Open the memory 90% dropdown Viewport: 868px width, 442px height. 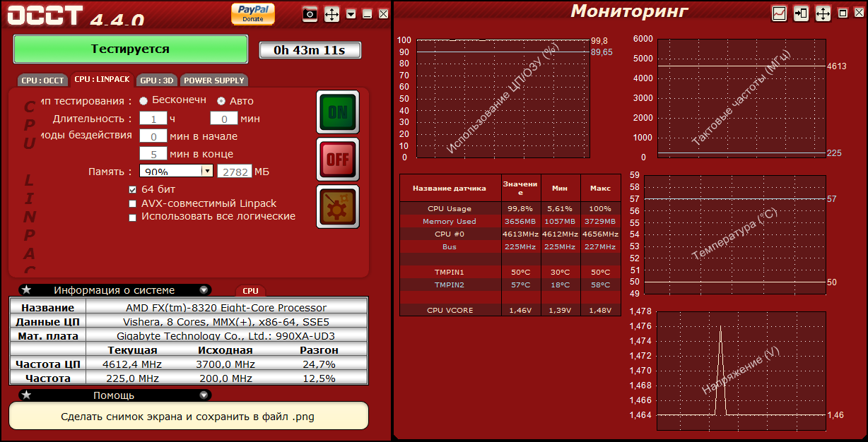click(x=207, y=171)
